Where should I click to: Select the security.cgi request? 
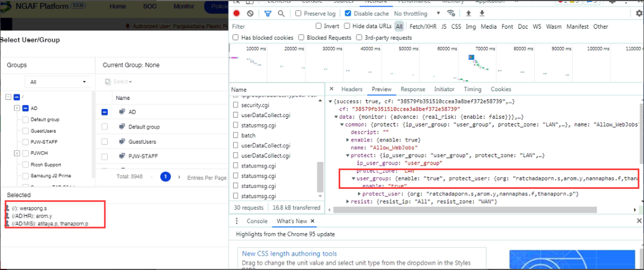click(255, 104)
